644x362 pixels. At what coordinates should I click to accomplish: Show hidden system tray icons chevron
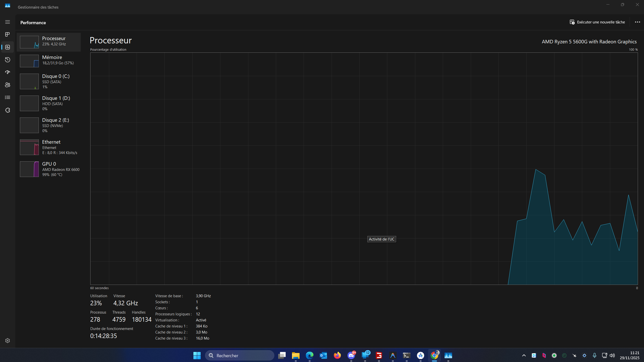pos(524,355)
